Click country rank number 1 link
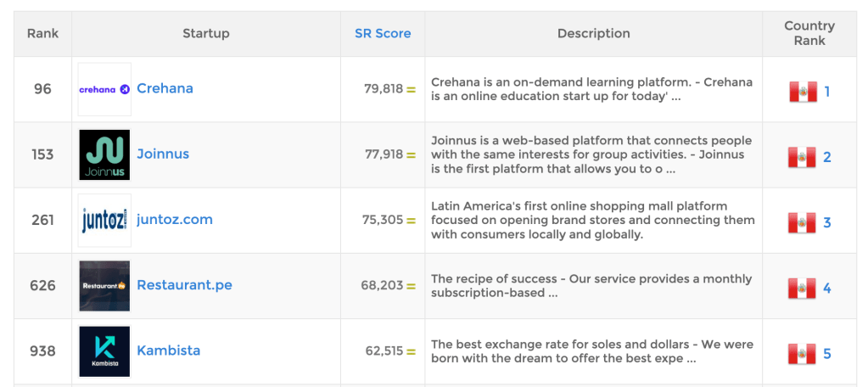Screen dimensions: 868x387 tap(827, 92)
